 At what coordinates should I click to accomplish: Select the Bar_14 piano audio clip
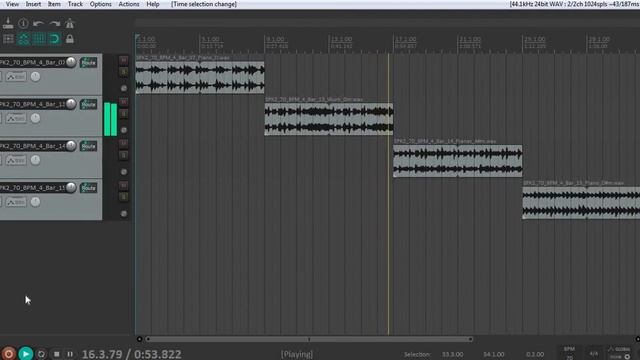(458, 161)
